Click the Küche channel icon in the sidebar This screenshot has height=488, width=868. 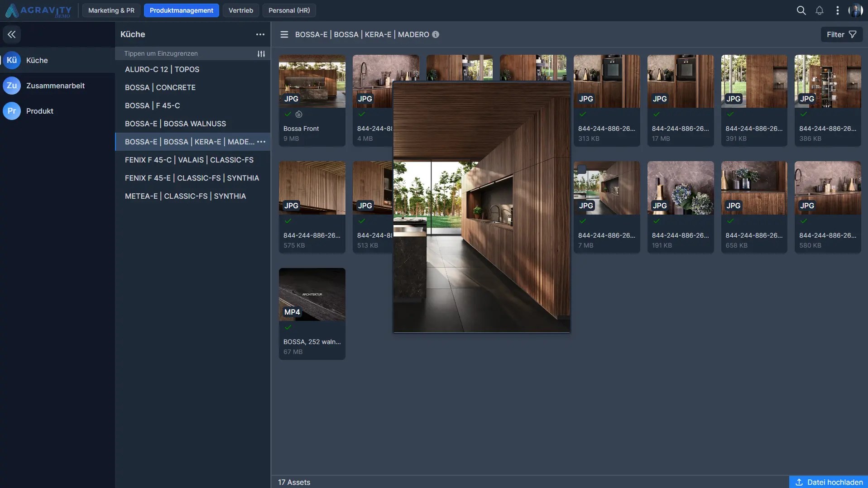click(12, 60)
